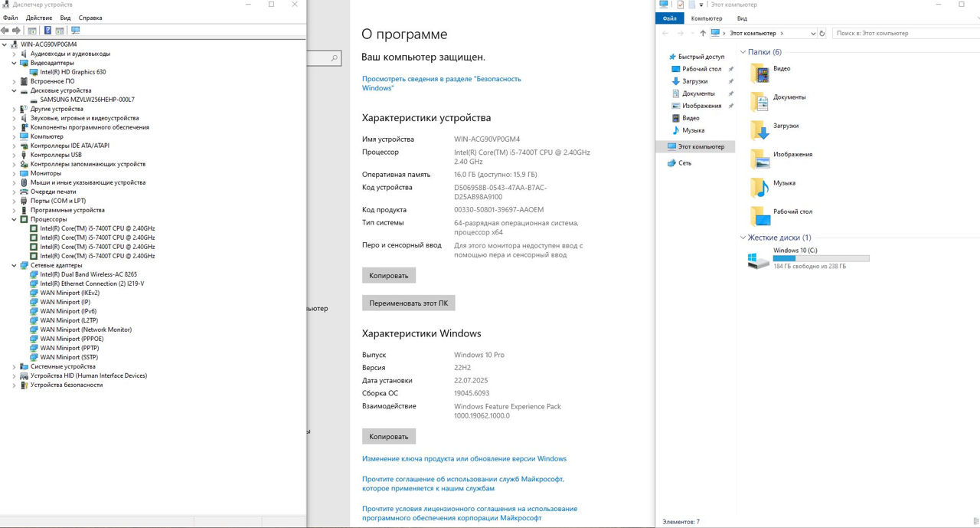Image resolution: width=980 pixels, height=528 pixels.
Task: Open the Музыка folder in Папки section
Action: coord(759,188)
